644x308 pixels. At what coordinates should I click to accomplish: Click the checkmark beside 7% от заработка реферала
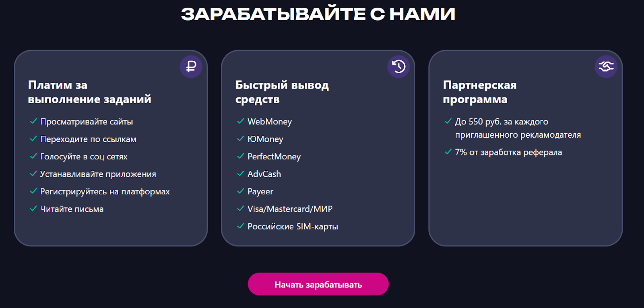[x=448, y=152]
